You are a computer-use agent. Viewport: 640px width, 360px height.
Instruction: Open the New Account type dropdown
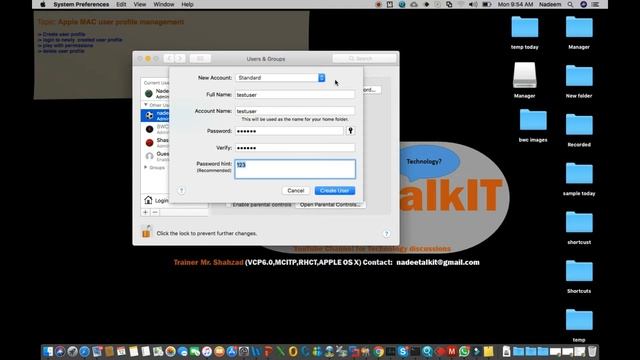(280, 78)
